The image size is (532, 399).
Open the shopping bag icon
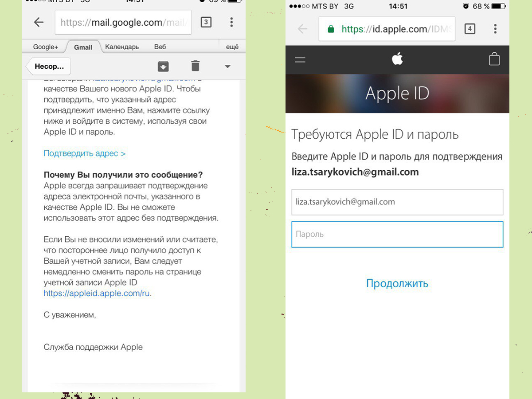point(494,59)
